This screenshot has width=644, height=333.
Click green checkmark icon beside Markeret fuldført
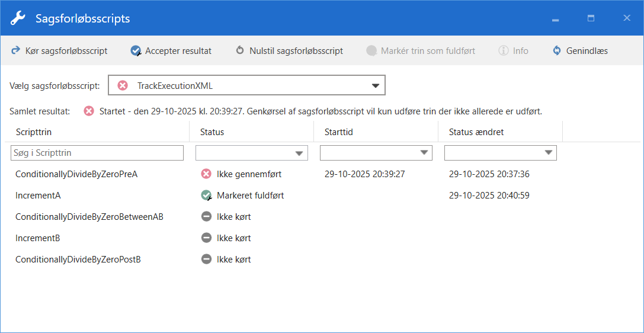[x=206, y=196]
